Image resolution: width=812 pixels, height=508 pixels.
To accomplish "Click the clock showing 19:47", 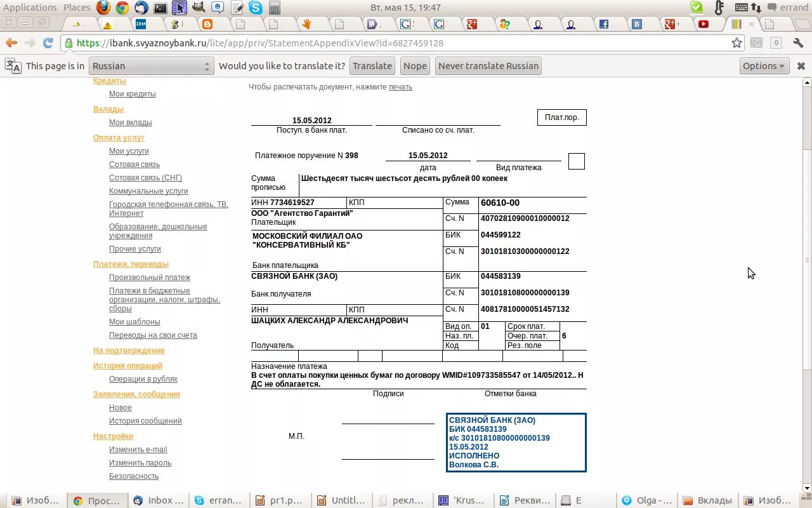I will click(x=405, y=8).
